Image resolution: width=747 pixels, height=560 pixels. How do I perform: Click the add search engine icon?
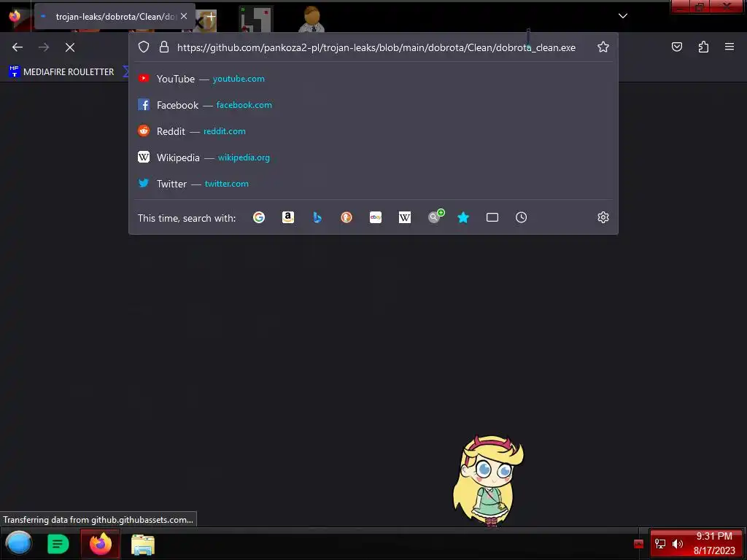[x=435, y=217]
